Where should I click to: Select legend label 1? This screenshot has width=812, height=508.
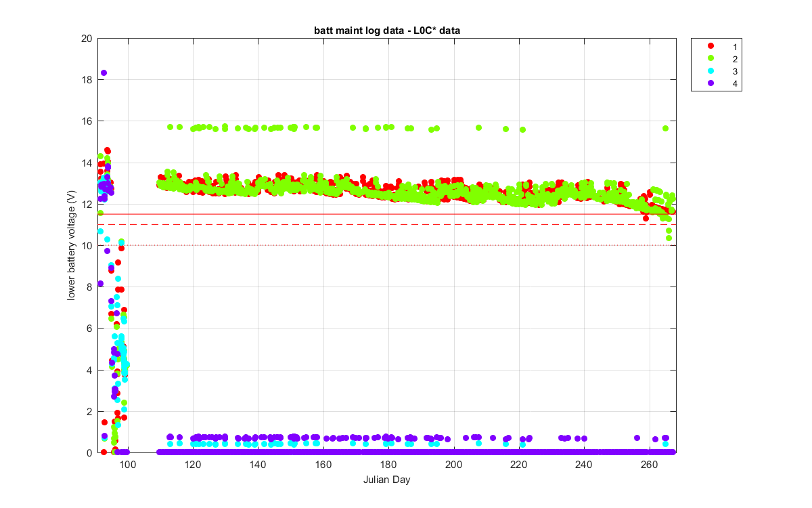(x=734, y=45)
